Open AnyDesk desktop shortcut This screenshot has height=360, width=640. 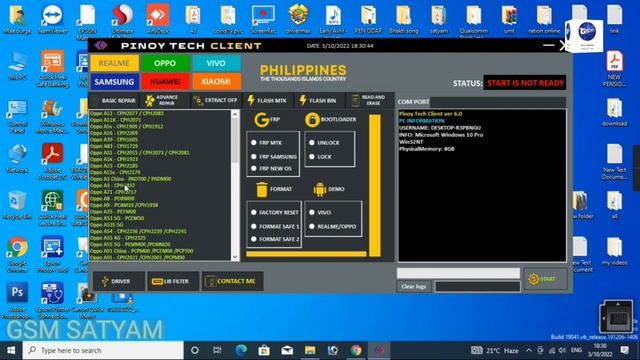158,19
